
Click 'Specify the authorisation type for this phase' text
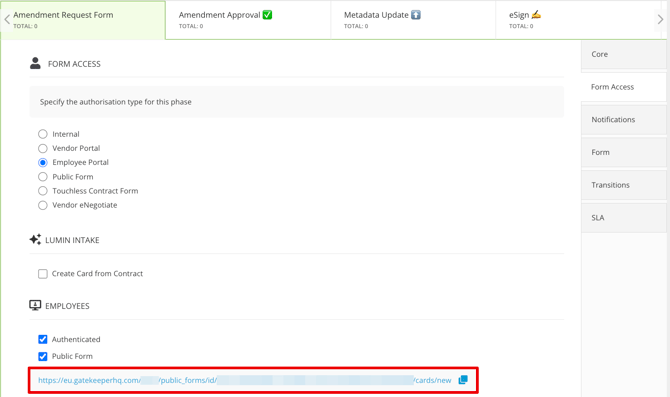(x=115, y=102)
